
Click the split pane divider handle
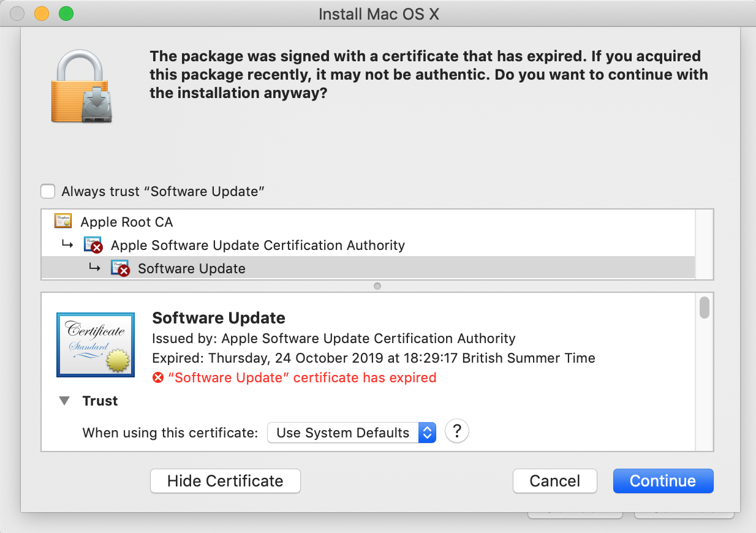tap(377, 286)
